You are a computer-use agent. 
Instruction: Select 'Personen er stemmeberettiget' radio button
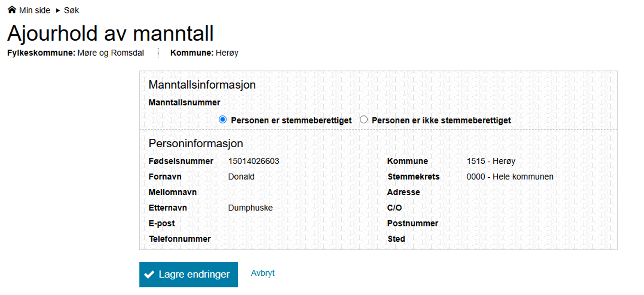coord(223,120)
